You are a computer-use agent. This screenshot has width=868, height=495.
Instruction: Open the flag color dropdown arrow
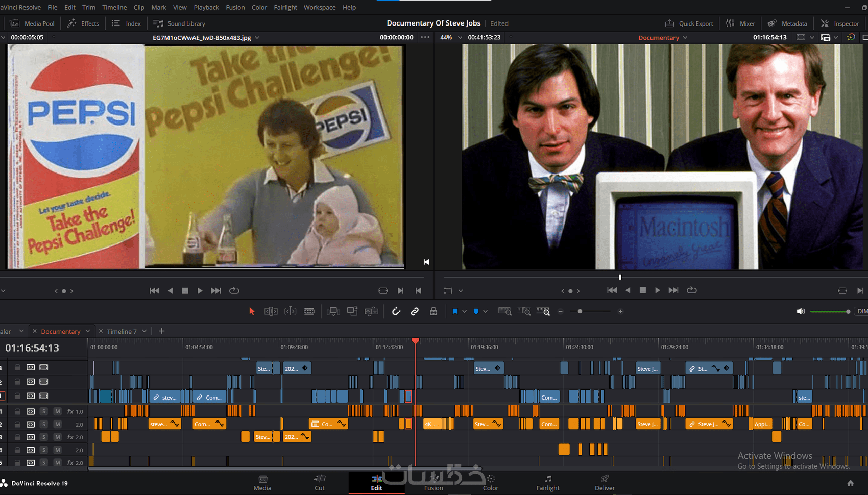click(x=464, y=311)
